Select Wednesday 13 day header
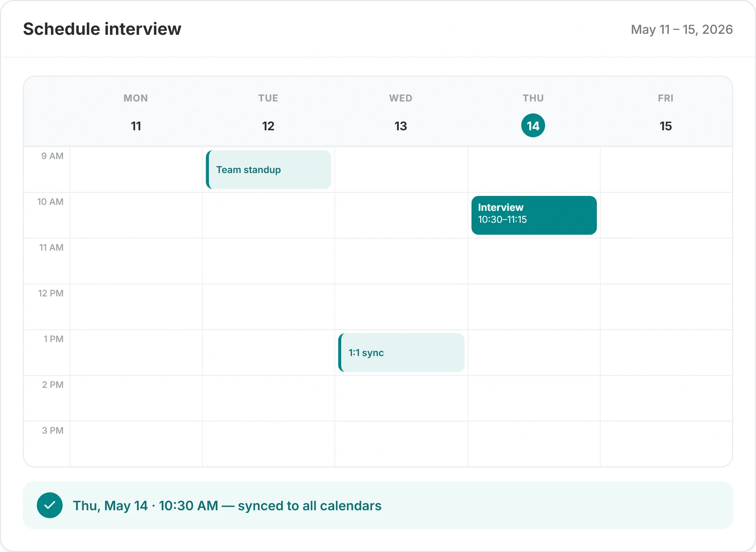 401,112
